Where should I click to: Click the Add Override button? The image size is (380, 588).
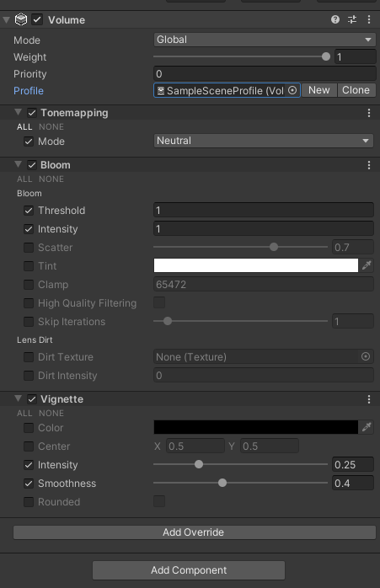click(195, 532)
